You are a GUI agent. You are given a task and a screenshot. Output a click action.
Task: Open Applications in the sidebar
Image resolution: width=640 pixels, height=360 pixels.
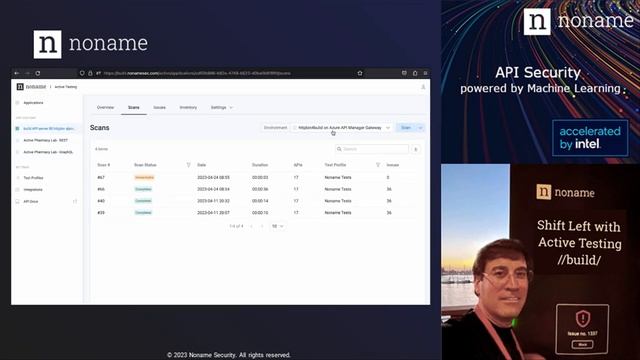point(33,103)
